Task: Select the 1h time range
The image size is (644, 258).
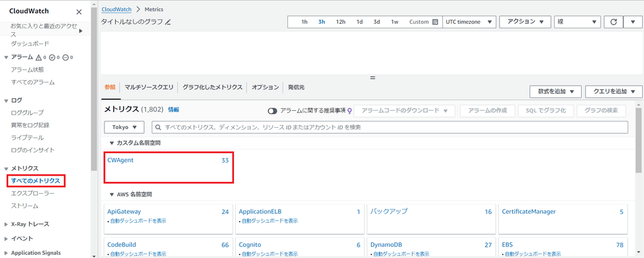Action: pyautogui.click(x=304, y=22)
